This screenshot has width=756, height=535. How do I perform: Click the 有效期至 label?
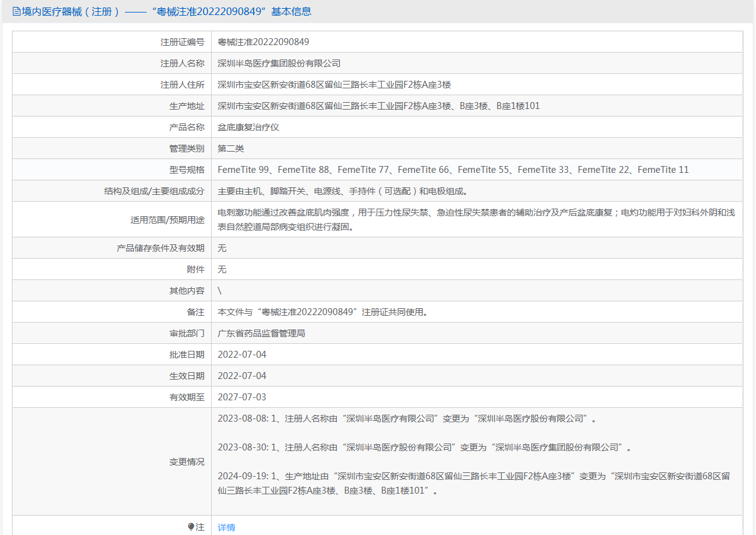tap(187, 397)
